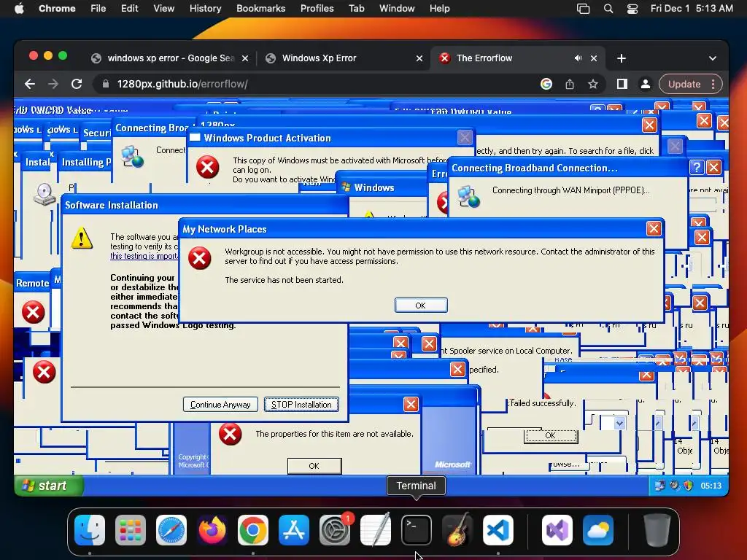Click the Update button in Chrome

tap(684, 85)
